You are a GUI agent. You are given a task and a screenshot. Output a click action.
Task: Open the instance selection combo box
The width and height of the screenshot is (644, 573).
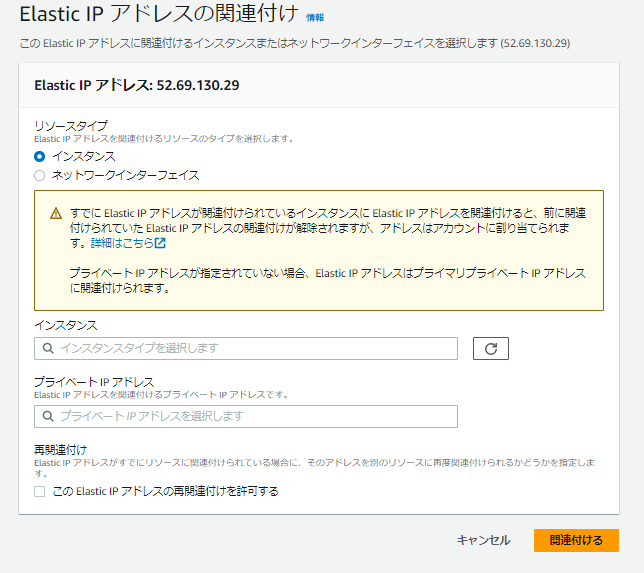(246, 348)
